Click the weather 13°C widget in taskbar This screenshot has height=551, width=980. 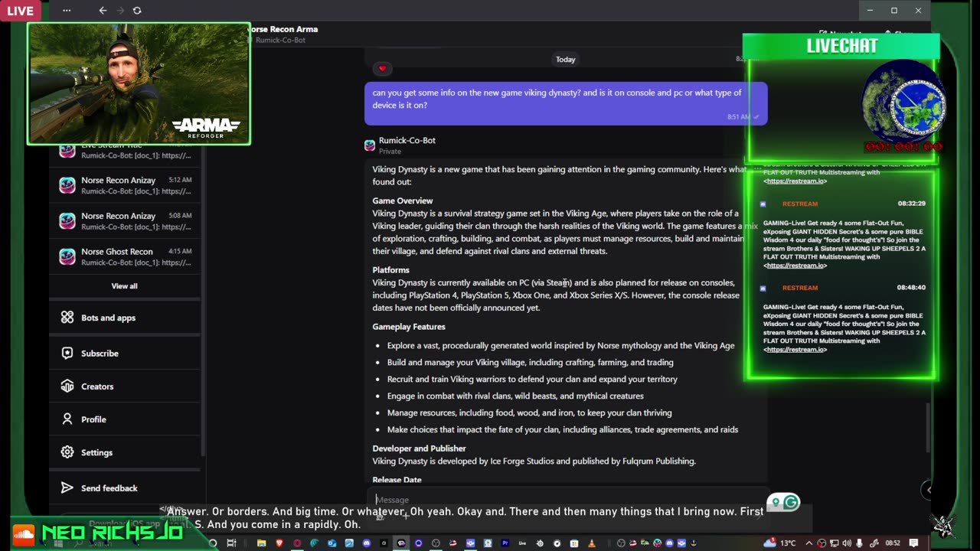[781, 543]
